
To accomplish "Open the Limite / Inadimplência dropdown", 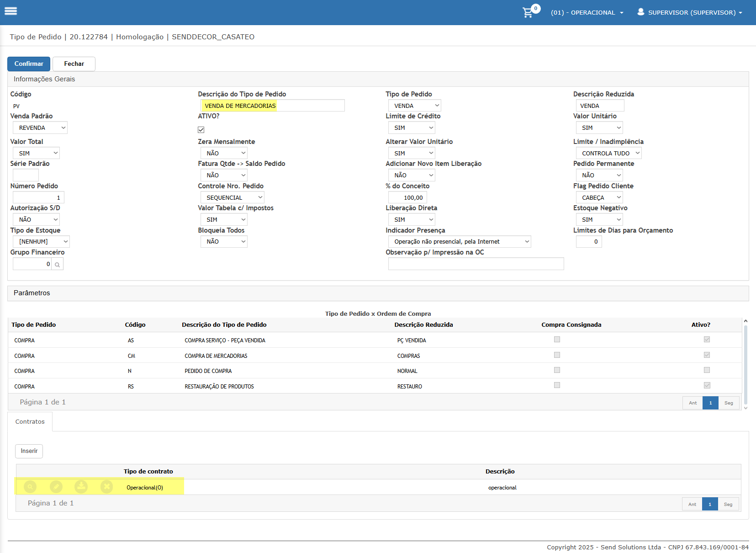I will pos(608,154).
